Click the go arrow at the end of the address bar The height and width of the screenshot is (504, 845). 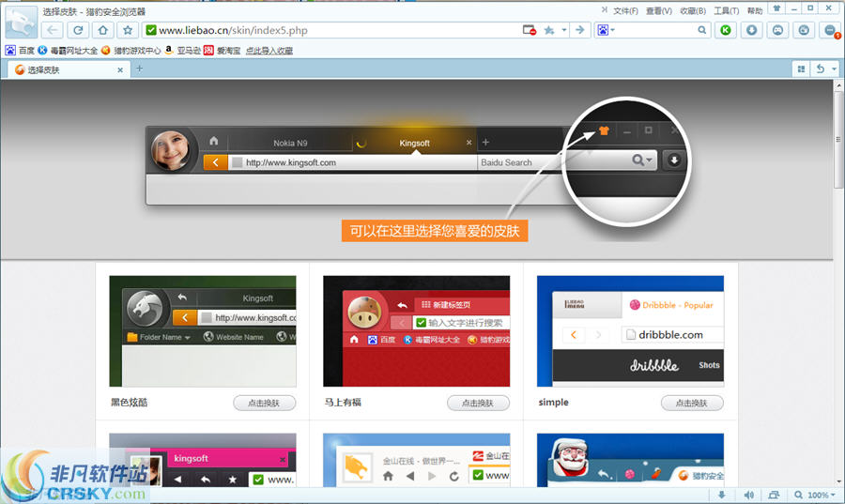(x=580, y=30)
